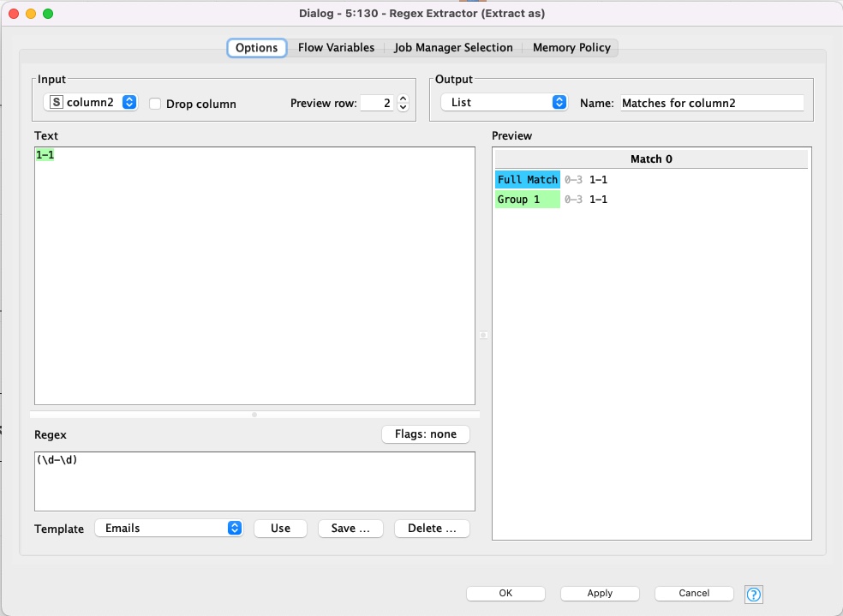Enable the Drop column checkbox
Image resolution: width=843 pixels, height=616 pixels.
155,104
